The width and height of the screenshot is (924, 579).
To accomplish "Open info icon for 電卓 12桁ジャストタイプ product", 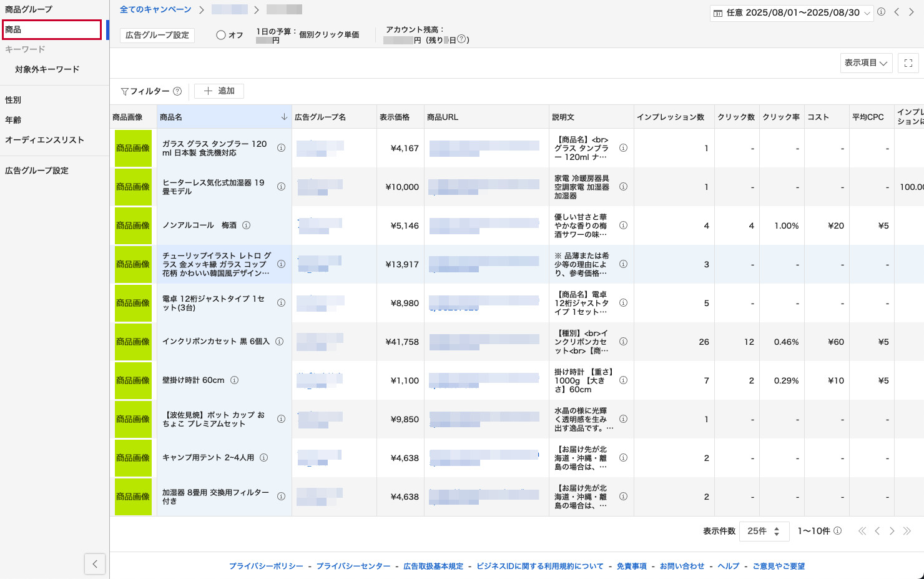I will pyautogui.click(x=281, y=303).
